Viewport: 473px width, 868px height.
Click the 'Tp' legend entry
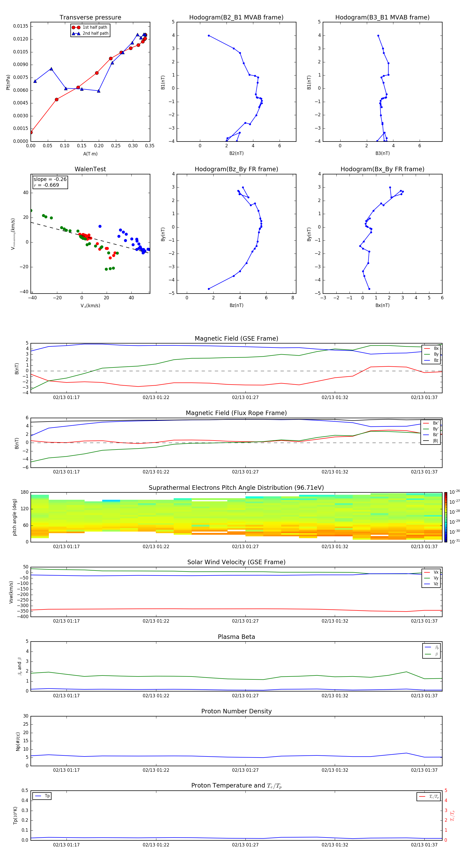42,796
